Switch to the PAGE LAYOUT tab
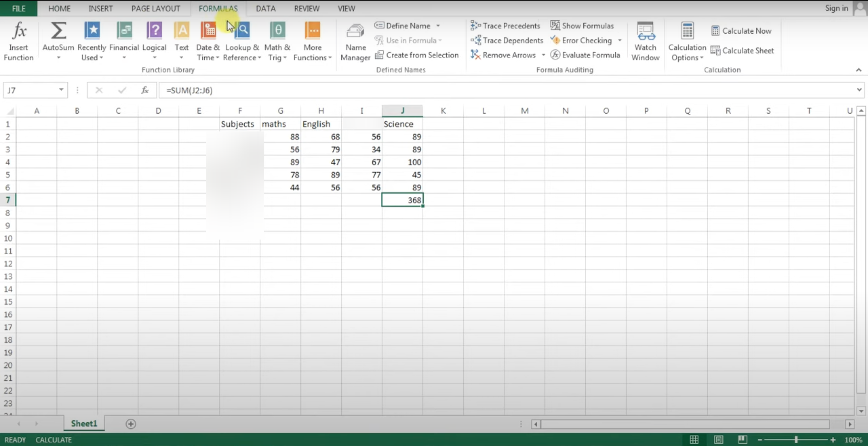The image size is (868, 446). [x=156, y=9]
